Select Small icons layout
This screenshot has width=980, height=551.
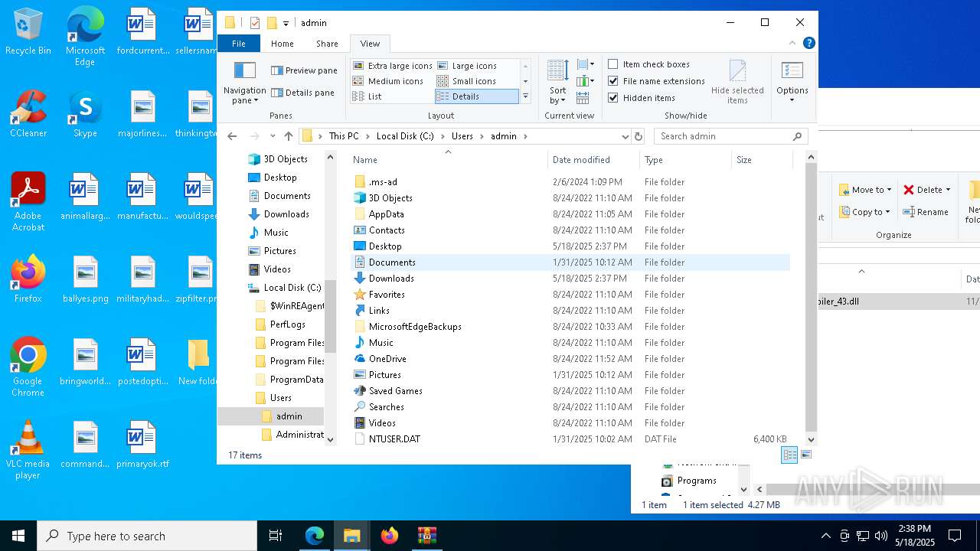(466, 81)
